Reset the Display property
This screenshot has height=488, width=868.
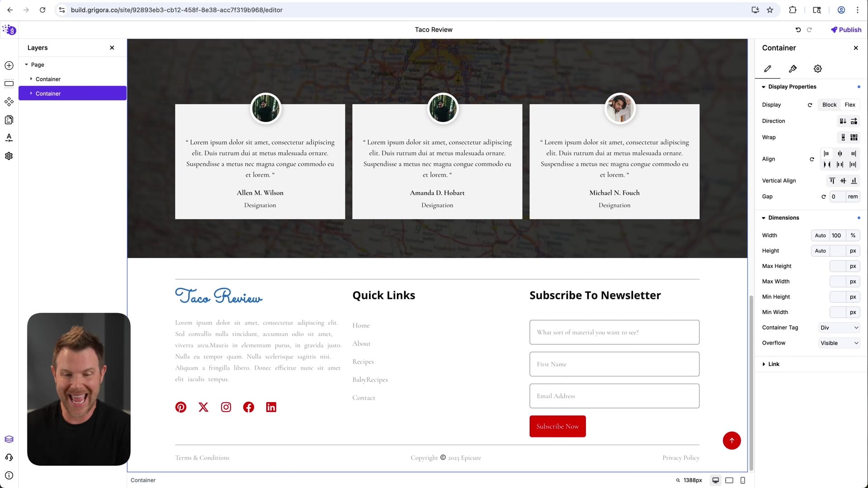(x=810, y=105)
